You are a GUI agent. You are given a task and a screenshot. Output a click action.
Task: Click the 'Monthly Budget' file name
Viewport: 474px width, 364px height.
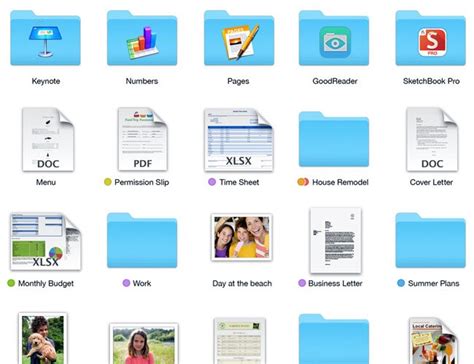[x=46, y=284]
